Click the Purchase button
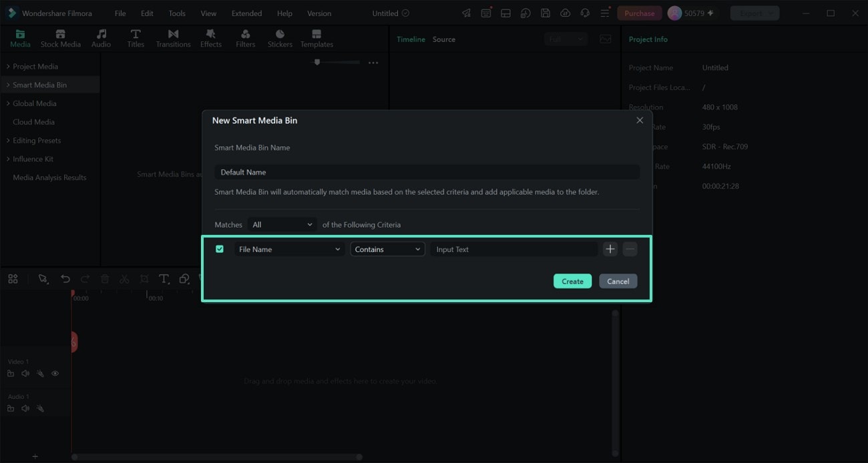The image size is (868, 463). [640, 13]
